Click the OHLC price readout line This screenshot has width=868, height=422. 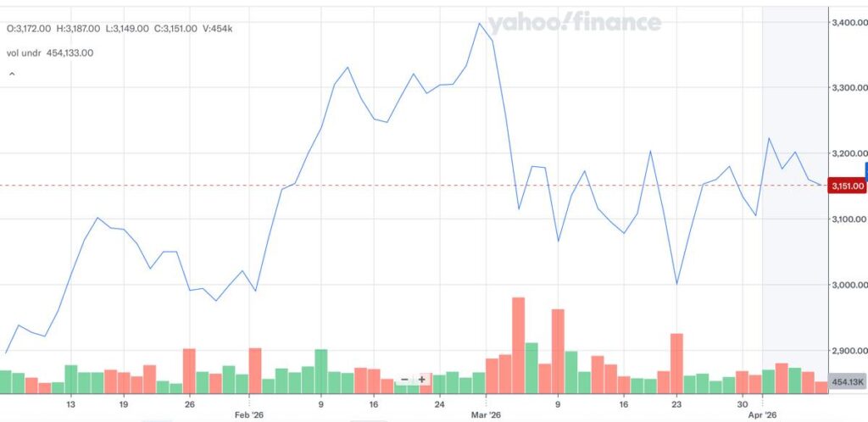tap(120, 29)
